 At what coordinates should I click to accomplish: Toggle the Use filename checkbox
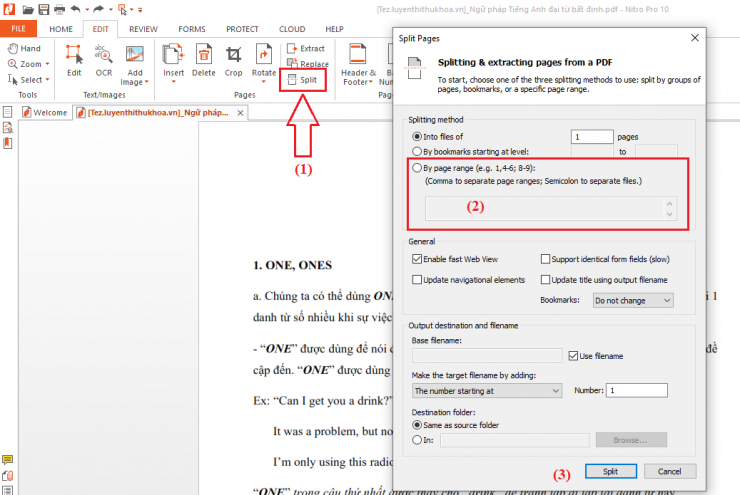click(573, 355)
